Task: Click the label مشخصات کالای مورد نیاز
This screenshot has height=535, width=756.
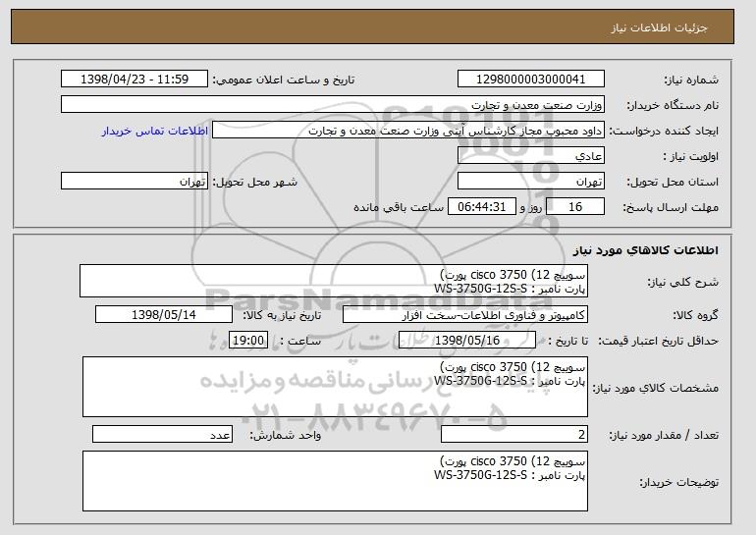Action: (655, 388)
